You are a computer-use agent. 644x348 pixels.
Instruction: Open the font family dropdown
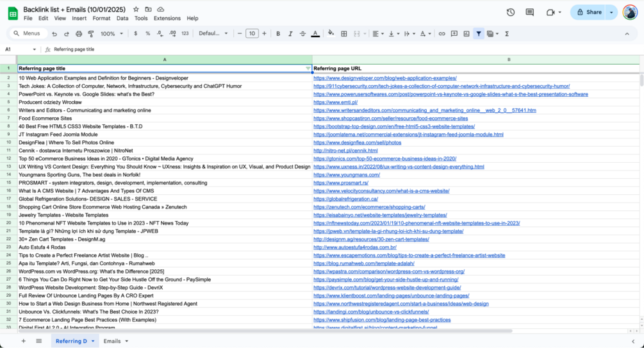pos(213,34)
